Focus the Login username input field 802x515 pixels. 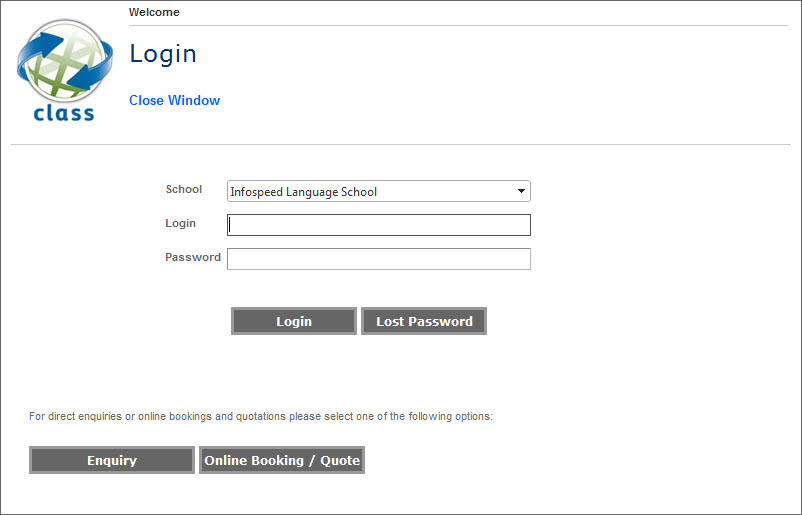[378, 225]
